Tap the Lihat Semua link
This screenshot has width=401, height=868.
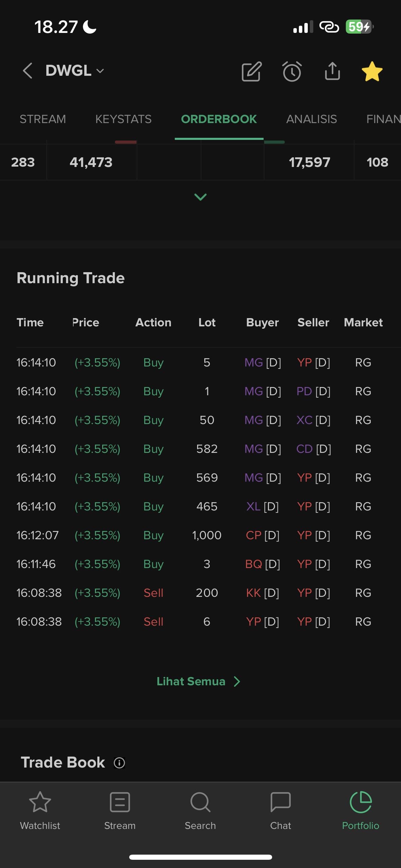click(198, 682)
